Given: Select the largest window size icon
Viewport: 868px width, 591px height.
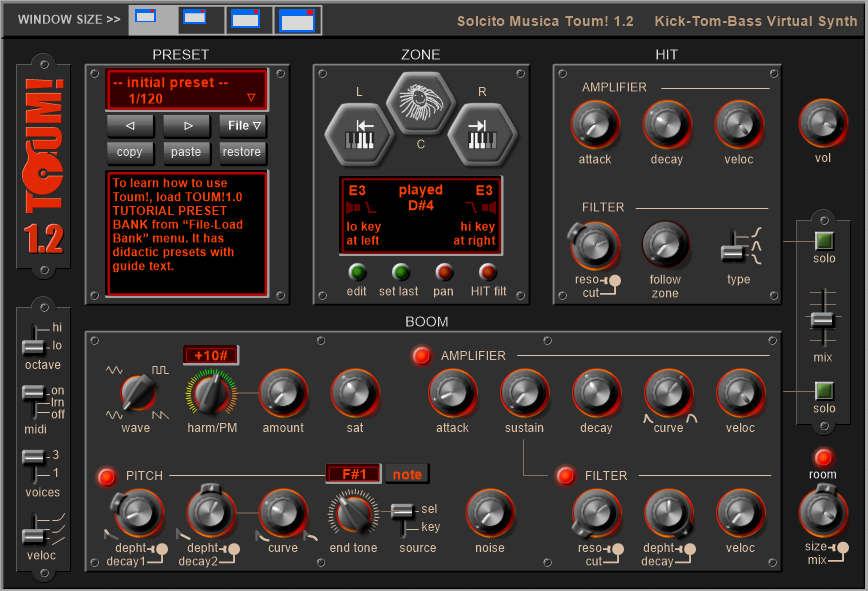Looking at the screenshot, I should point(298,20).
